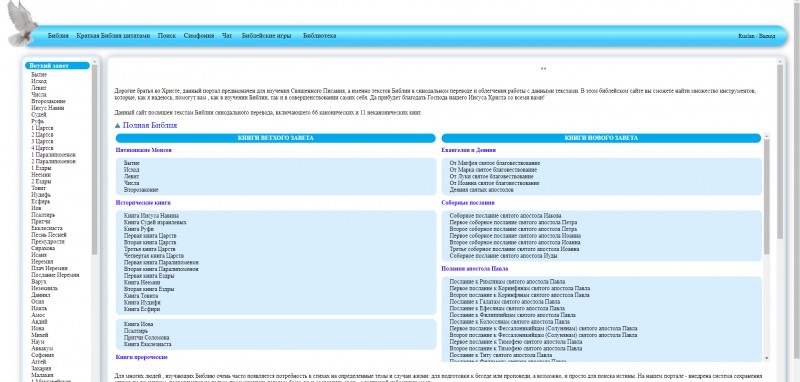
Task: Click the Ruslan user profile link
Action: click(746, 36)
